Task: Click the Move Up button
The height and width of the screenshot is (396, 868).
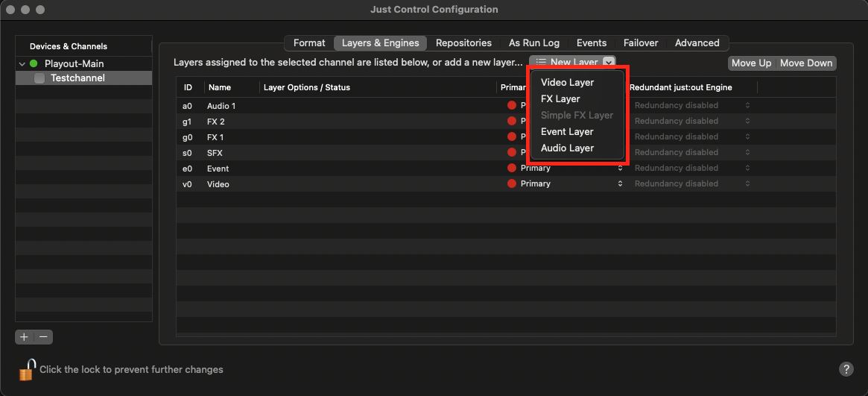Action: coord(751,63)
